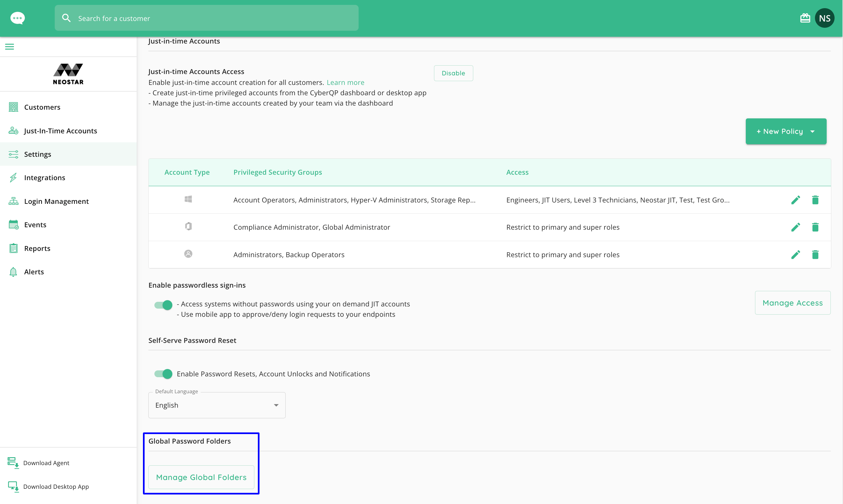
Task: Click 'Administrators, Backup Operators' cell
Action: pyautogui.click(x=289, y=254)
